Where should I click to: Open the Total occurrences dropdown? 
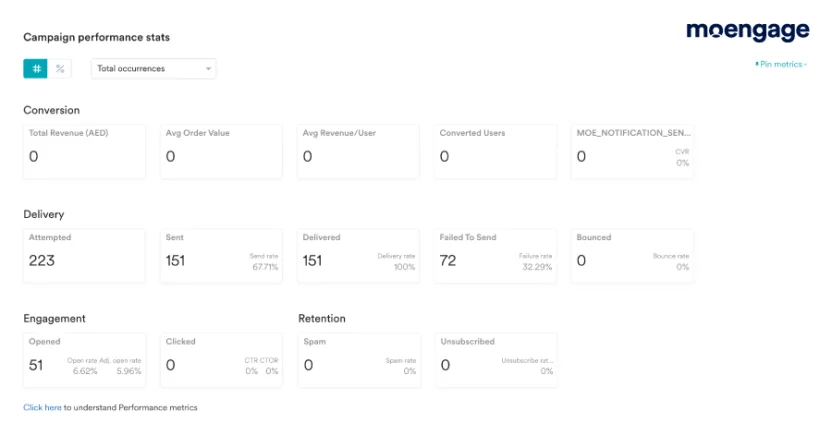pyautogui.click(x=153, y=68)
